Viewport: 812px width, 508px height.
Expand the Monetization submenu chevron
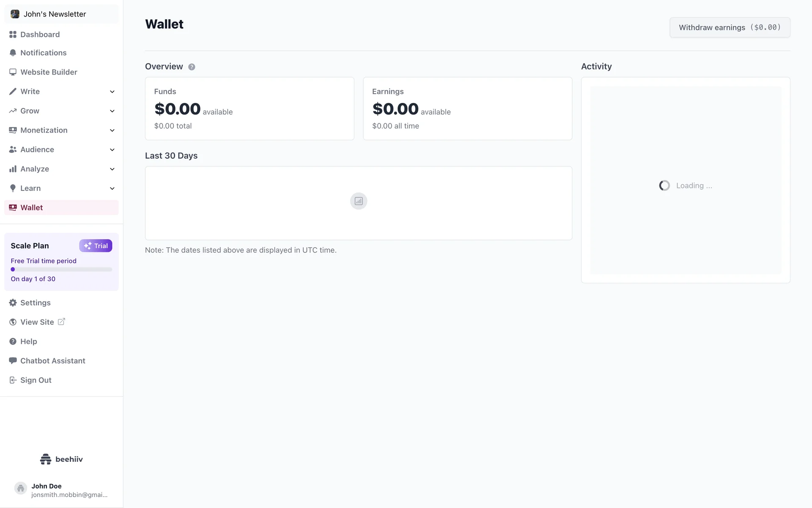[x=112, y=130]
